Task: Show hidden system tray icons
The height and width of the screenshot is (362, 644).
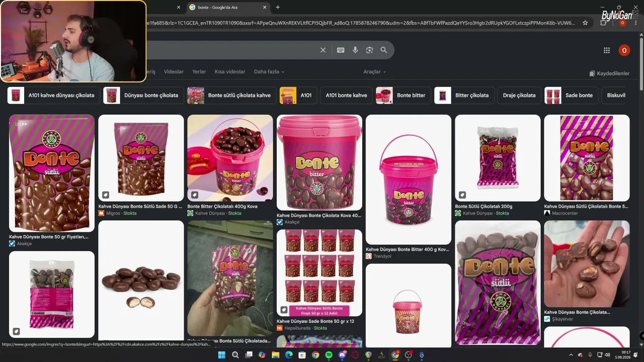Action: tap(571, 355)
